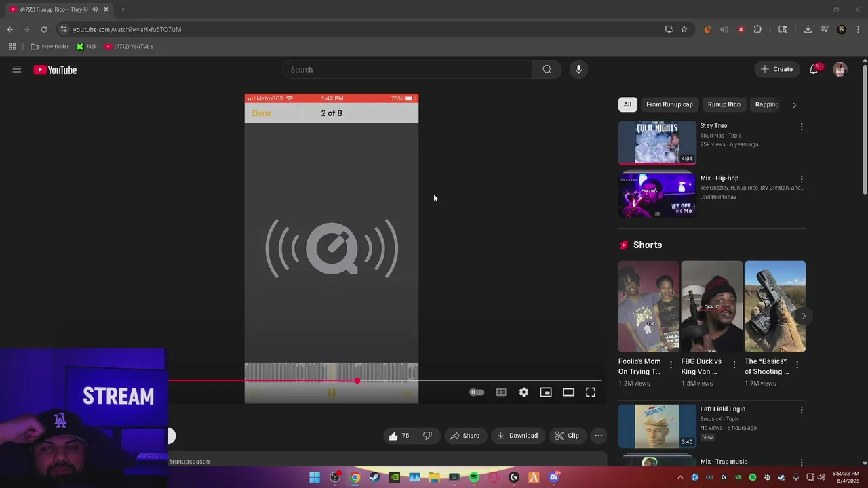Image resolution: width=868 pixels, height=488 pixels.
Task: Like the video with thumbs up
Action: point(399,436)
